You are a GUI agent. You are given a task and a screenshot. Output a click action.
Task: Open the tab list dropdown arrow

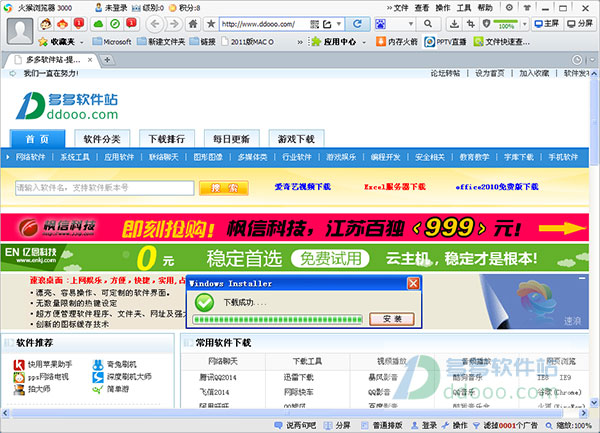pos(592,60)
